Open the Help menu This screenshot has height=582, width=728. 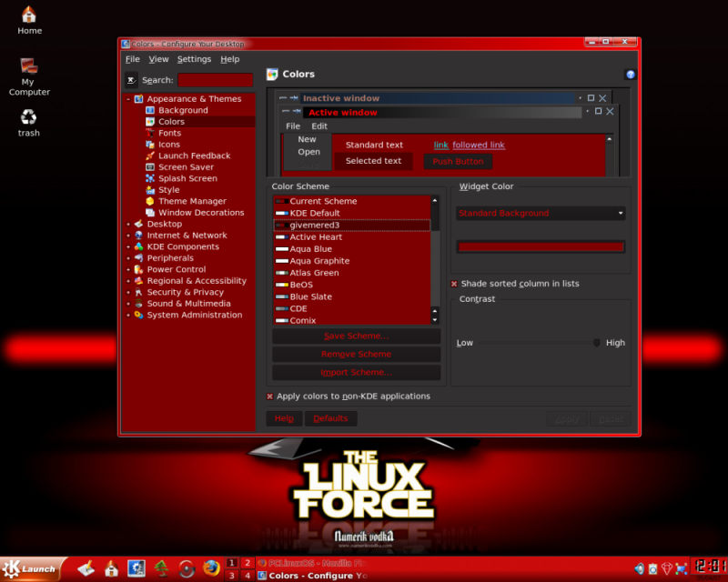tap(230, 59)
